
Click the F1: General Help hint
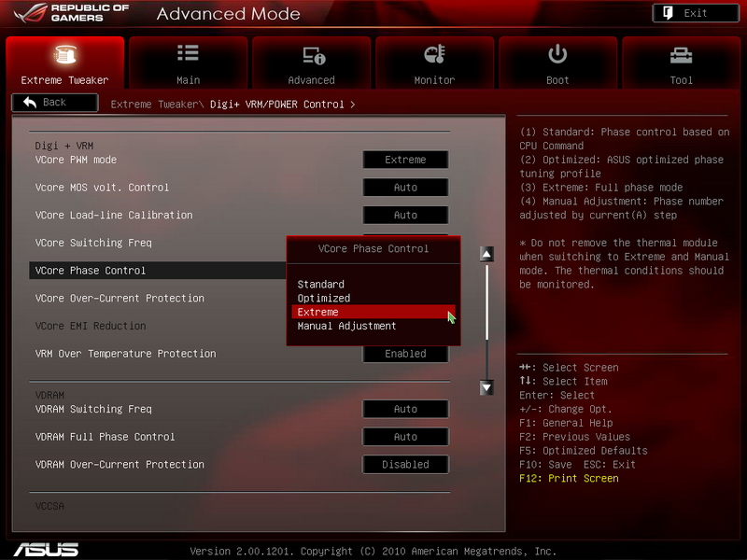click(x=566, y=423)
